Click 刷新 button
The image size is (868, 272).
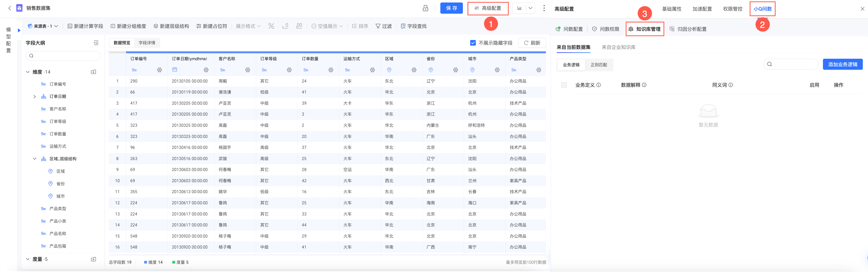pos(532,43)
